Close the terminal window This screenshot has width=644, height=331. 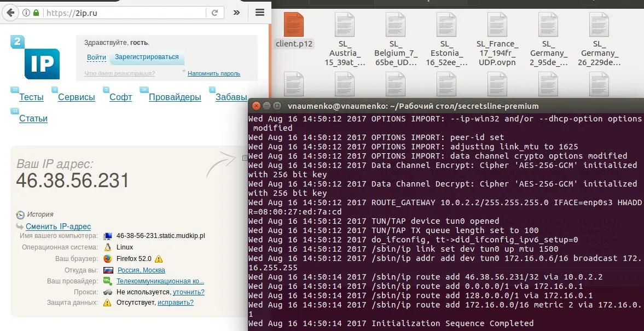(256, 106)
